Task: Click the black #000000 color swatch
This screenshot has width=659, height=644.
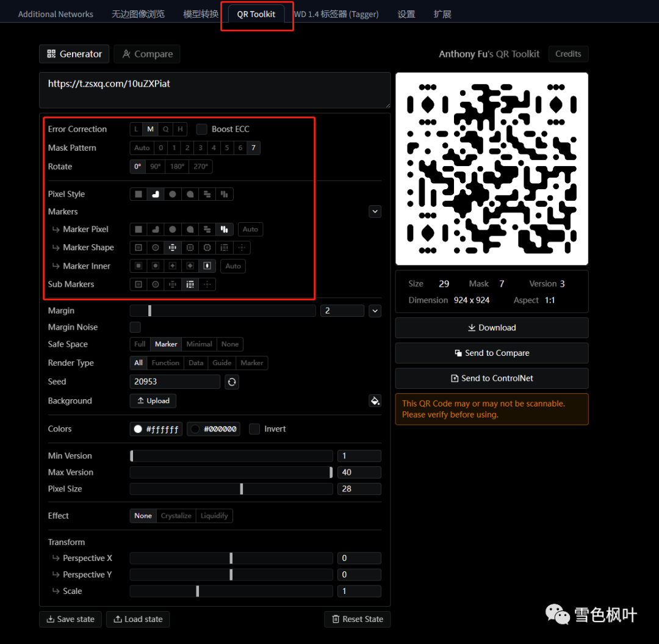Action: point(195,429)
